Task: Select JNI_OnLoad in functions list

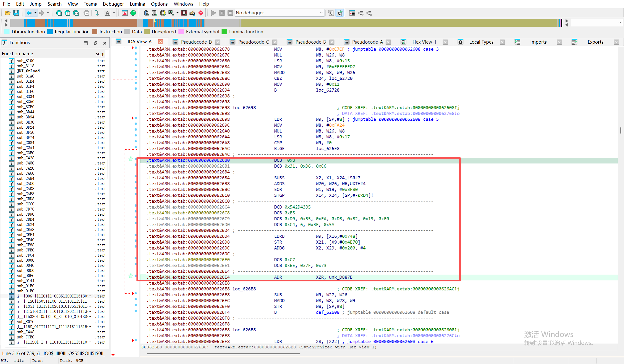Action: (28, 71)
